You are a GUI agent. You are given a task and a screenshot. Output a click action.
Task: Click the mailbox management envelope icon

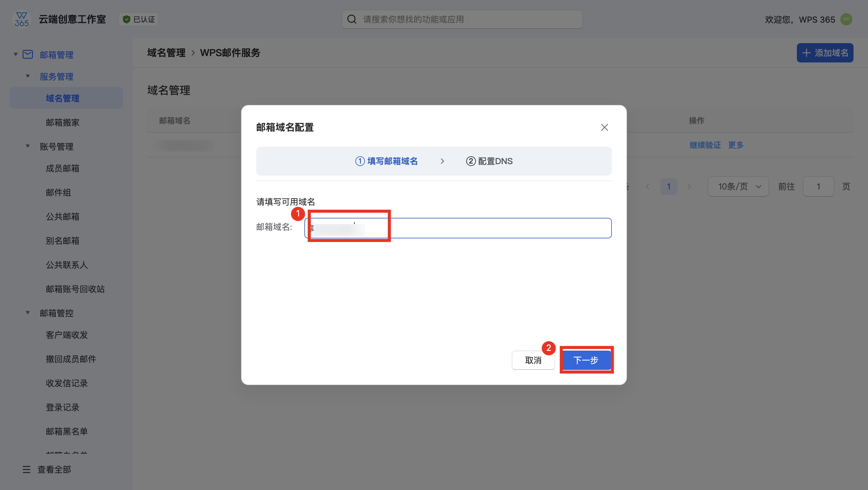28,55
